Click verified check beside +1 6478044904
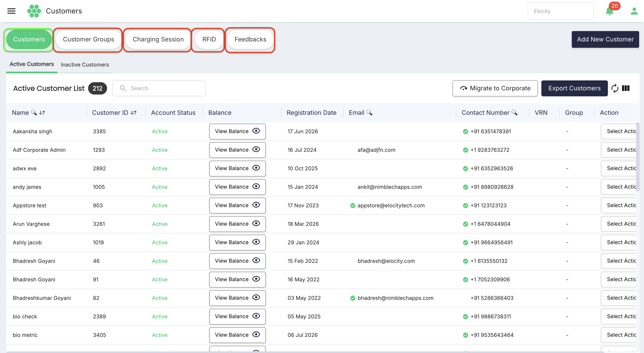 point(466,224)
